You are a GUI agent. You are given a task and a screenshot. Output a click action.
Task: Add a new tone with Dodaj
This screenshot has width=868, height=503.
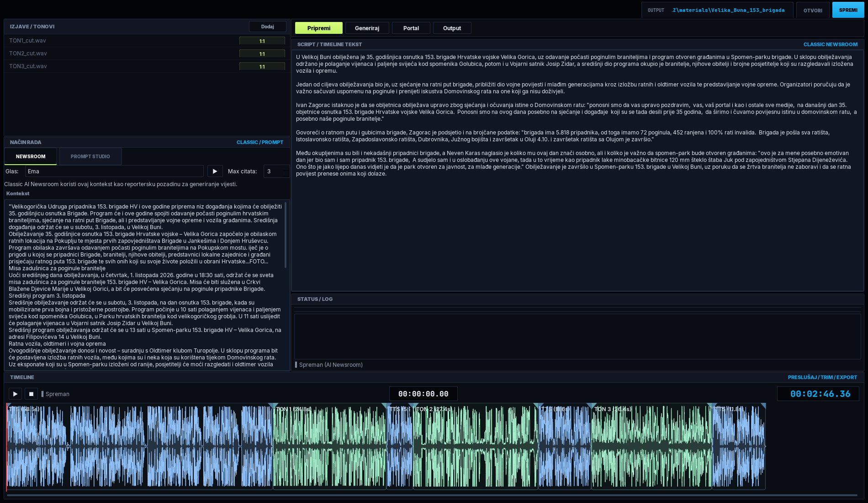pyautogui.click(x=267, y=27)
